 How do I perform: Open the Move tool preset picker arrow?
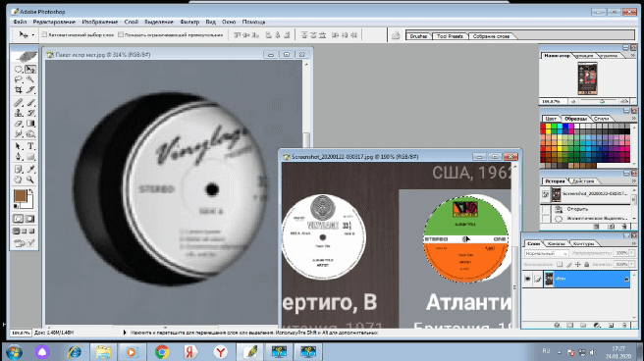[32, 35]
